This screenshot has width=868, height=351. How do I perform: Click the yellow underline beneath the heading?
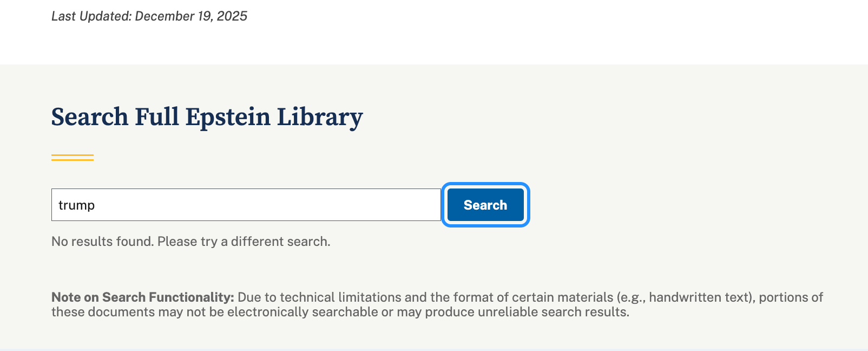tap(73, 158)
